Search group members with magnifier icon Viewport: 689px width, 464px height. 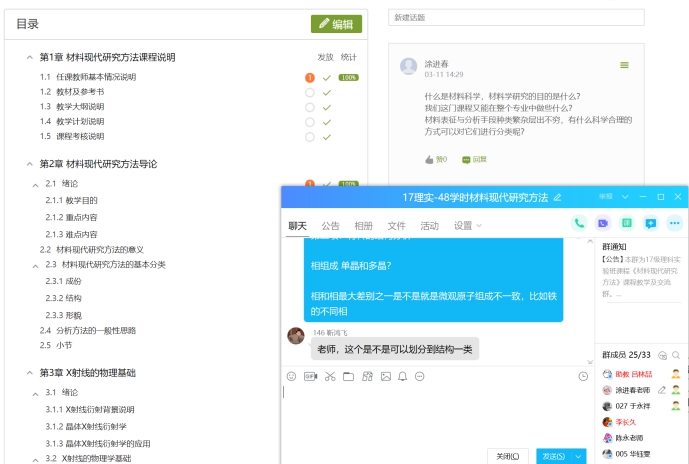[x=677, y=355]
